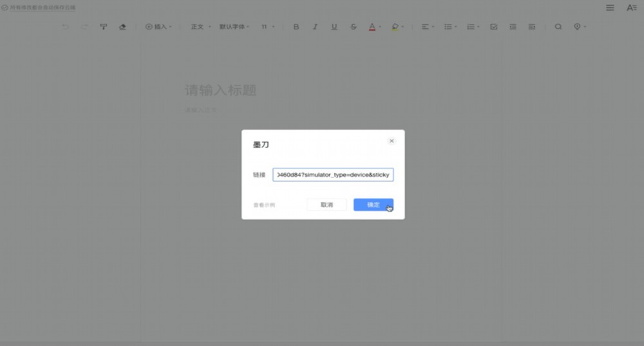Image resolution: width=644 pixels, height=346 pixels.
Task: Click the search magnifier icon
Action: pyautogui.click(x=558, y=26)
